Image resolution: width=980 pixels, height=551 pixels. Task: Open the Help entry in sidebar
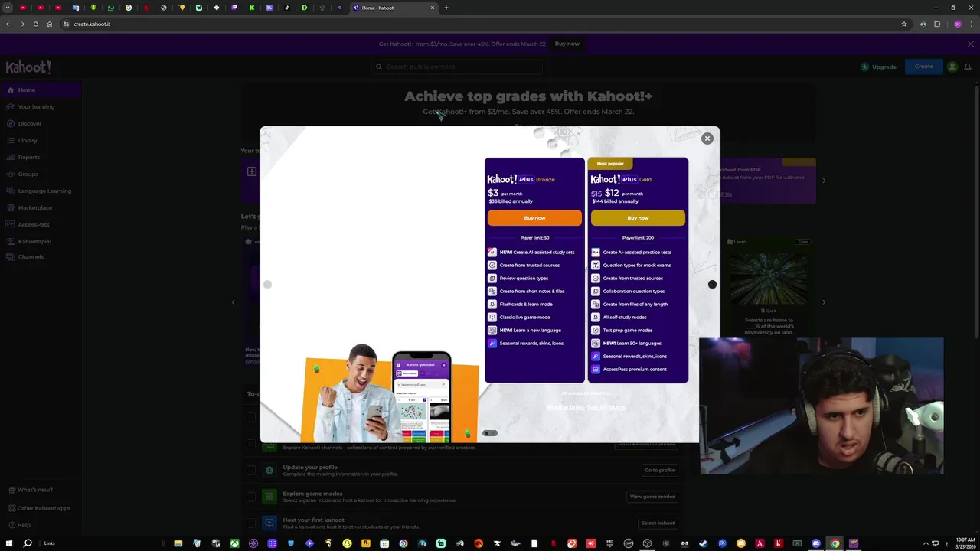19,525
